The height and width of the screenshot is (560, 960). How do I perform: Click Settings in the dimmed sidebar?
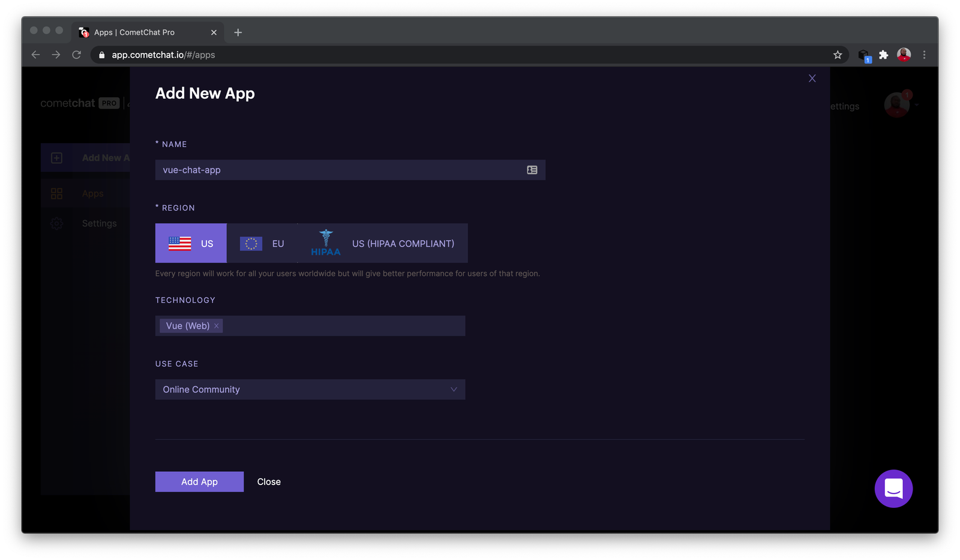click(100, 223)
